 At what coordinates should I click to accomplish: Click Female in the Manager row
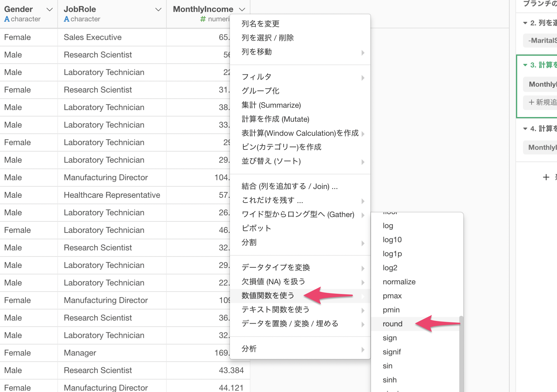18,353
